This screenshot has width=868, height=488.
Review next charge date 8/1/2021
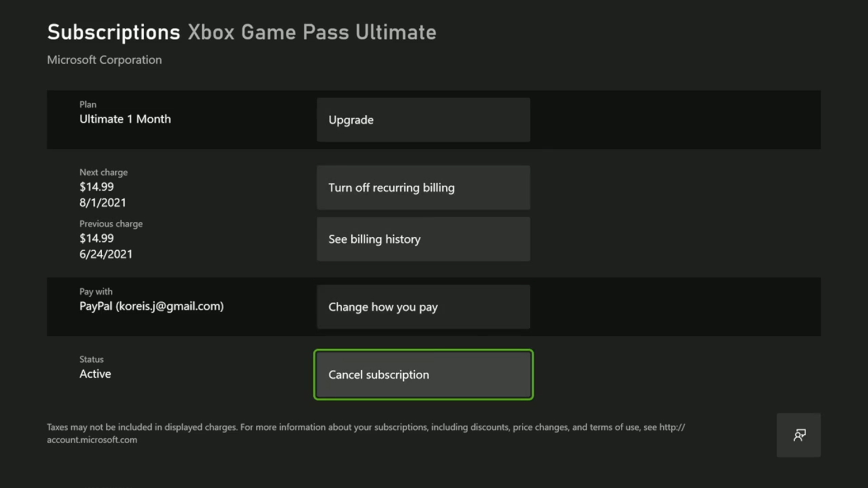tap(102, 202)
